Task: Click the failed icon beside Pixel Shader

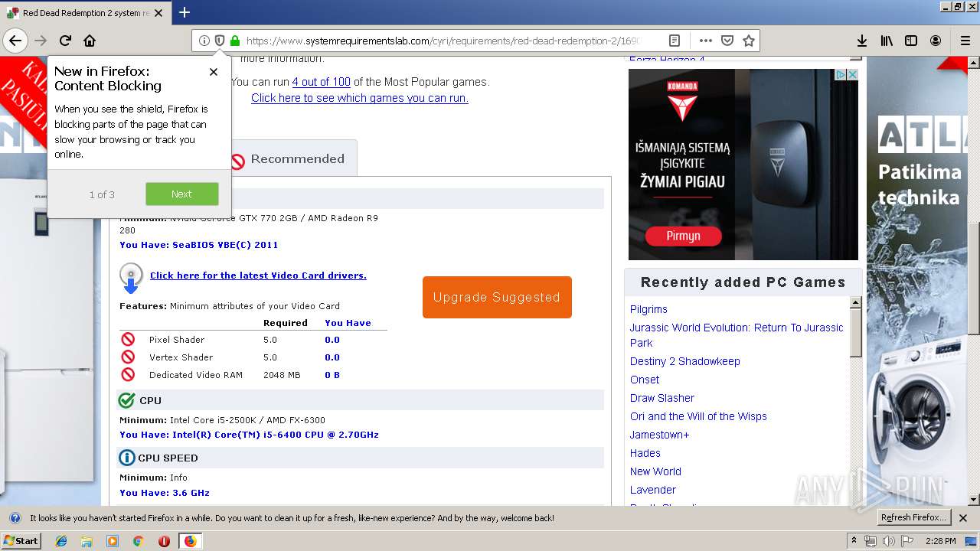Action: pyautogui.click(x=128, y=339)
